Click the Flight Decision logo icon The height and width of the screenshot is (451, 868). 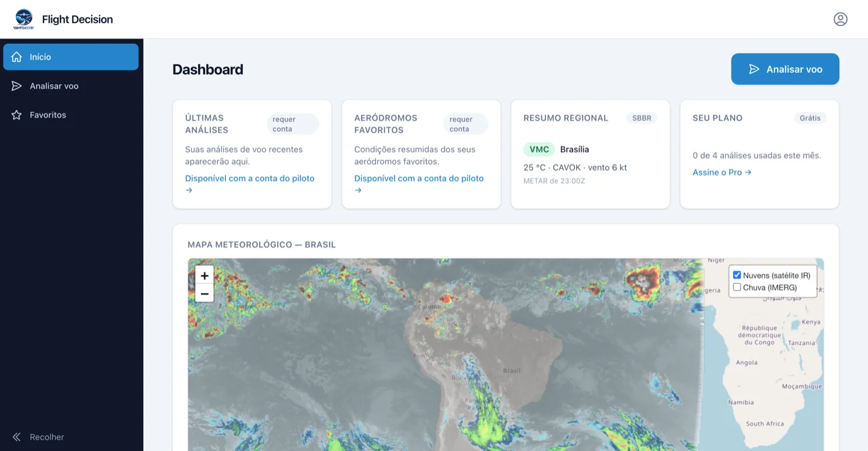pyautogui.click(x=24, y=19)
